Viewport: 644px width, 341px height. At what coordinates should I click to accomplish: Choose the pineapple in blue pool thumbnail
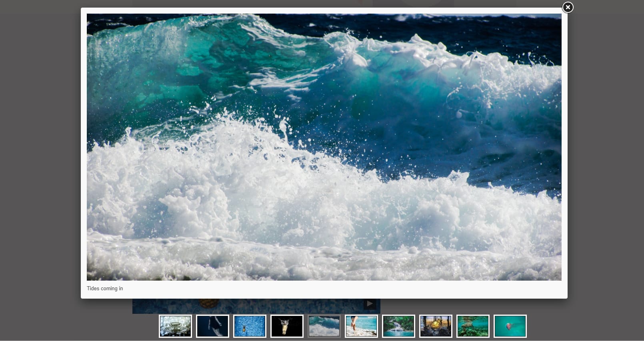(x=250, y=326)
